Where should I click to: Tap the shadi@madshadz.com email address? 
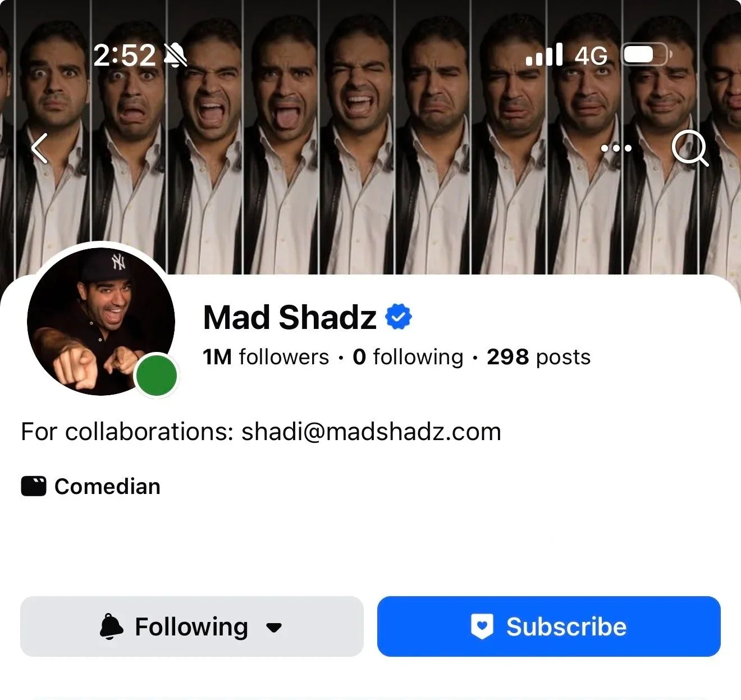[371, 432]
